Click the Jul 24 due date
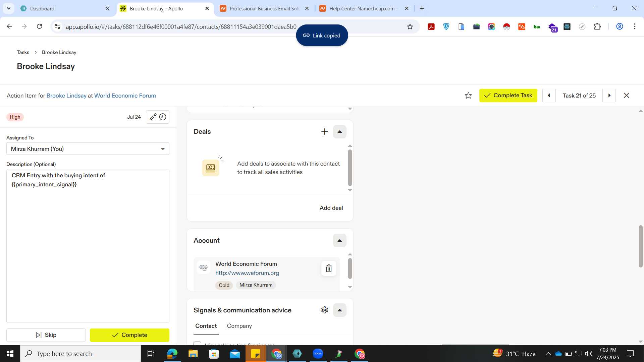 pos(134,117)
